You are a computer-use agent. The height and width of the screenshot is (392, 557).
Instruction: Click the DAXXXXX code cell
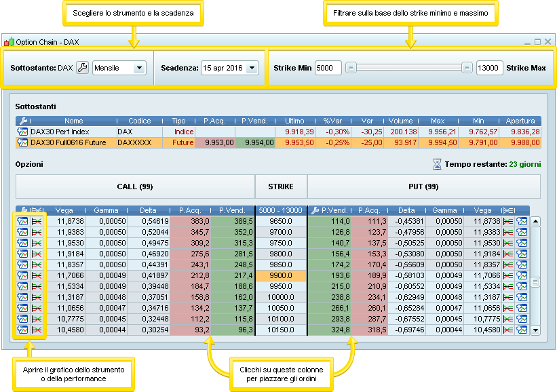(140, 142)
